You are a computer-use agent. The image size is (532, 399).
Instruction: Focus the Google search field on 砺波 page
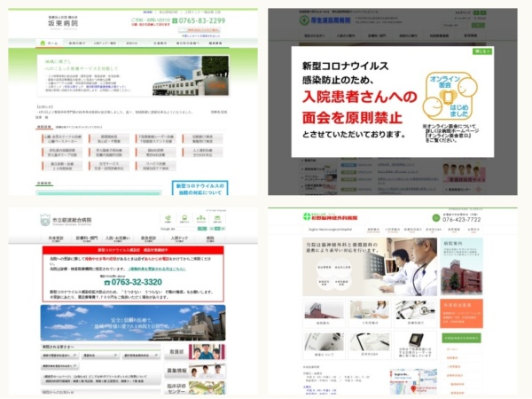(178, 229)
